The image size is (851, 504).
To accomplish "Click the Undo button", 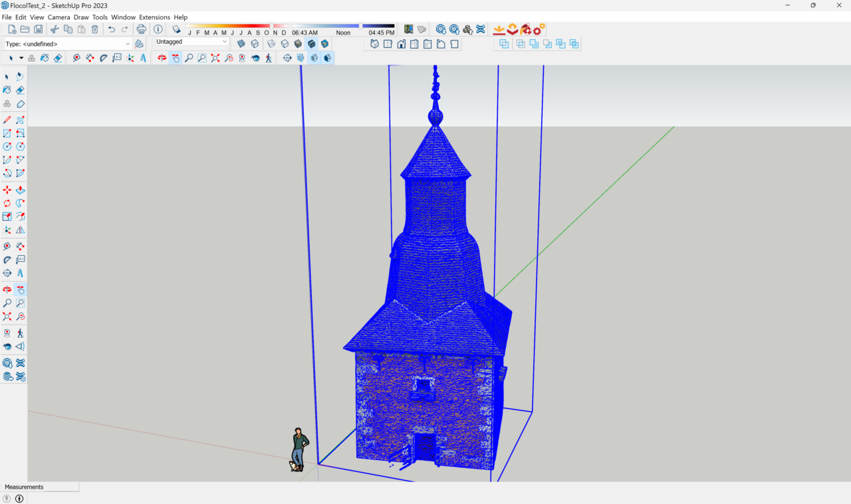I will pyautogui.click(x=111, y=29).
